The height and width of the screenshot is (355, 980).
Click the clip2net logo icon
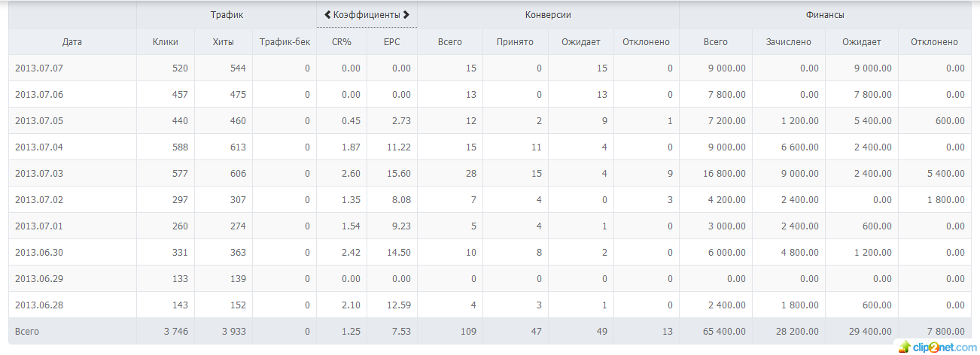point(902,347)
